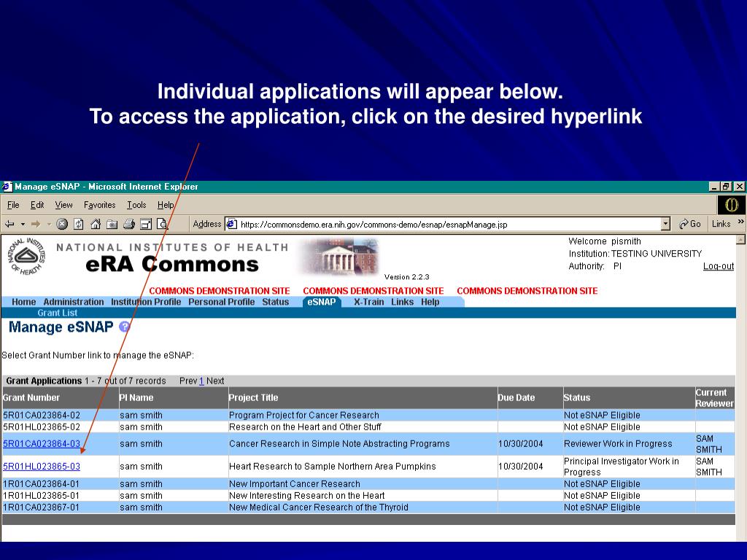Open the Back button history dropdown arrow
This screenshot has height=560, width=747.
[23, 224]
